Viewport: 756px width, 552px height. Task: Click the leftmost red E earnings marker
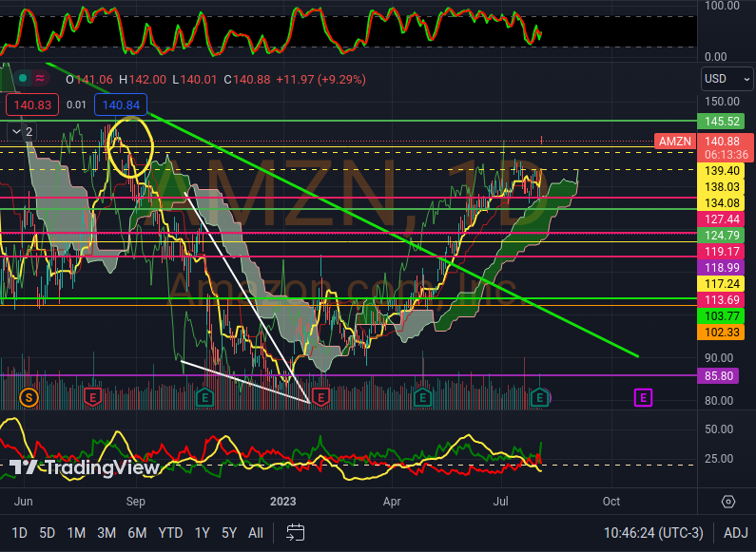[93, 396]
